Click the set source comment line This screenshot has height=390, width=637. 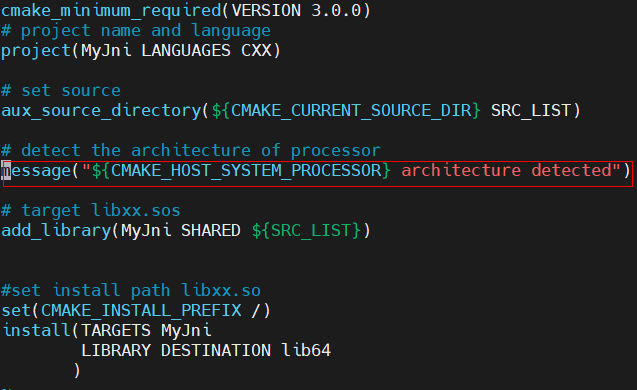click(x=61, y=90)
